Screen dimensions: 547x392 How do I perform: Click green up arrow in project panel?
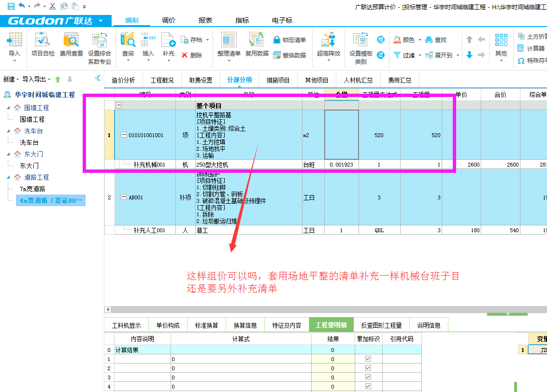tap(58, 80)
